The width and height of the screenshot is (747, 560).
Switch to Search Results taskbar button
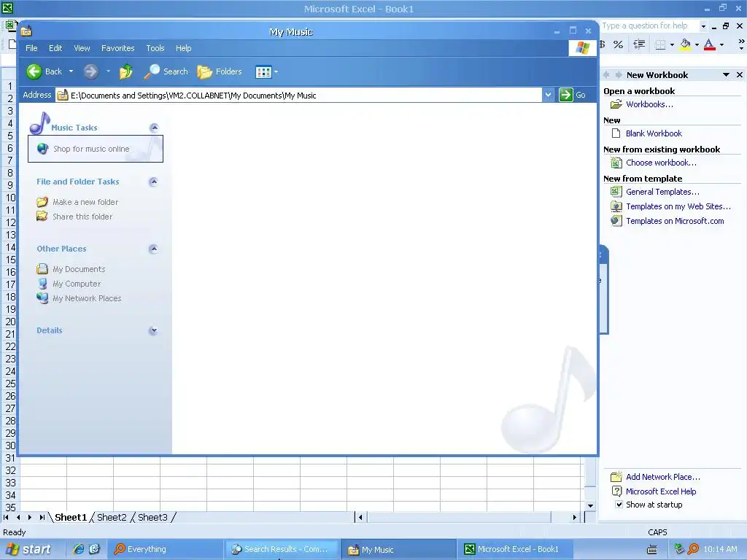[x=281, y=549]
